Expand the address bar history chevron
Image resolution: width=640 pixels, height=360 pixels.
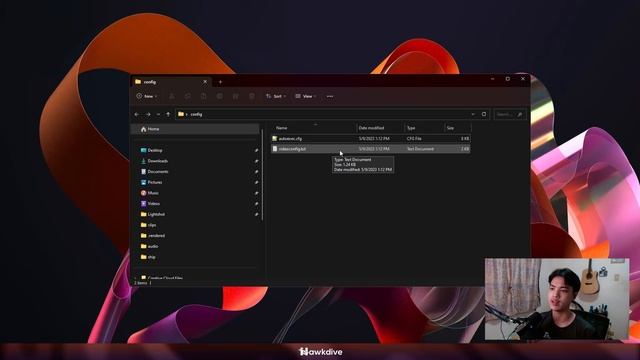pyautogui.click(x=473, y=114)
